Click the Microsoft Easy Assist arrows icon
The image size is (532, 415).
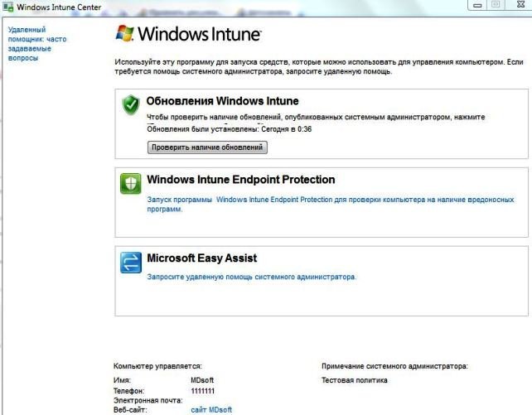131,263
